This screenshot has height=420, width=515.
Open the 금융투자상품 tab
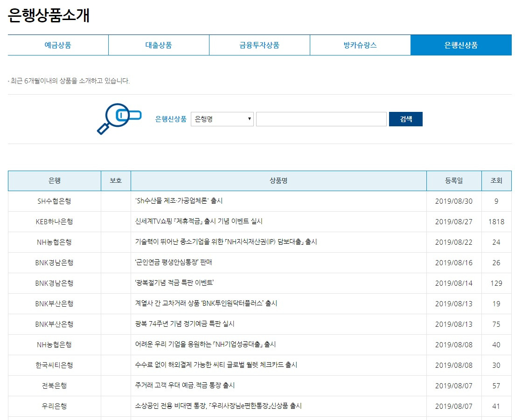(x=259, y=45)
